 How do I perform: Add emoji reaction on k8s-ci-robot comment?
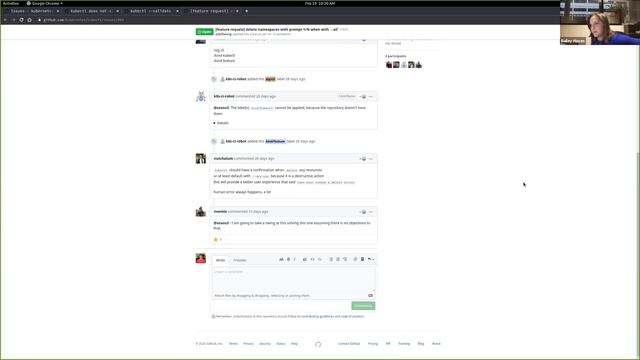click(x=363, y=97)
